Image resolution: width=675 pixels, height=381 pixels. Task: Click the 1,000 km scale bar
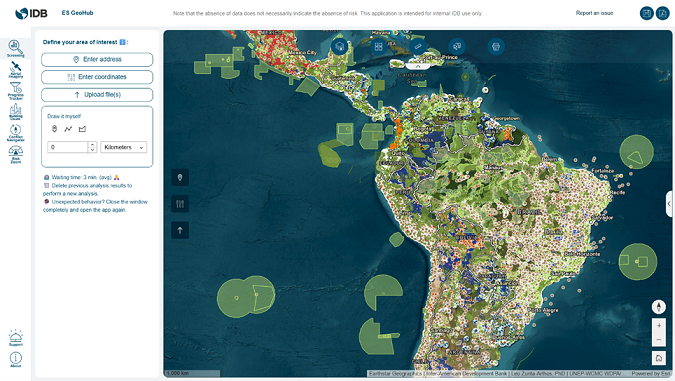tap(192, 373)
